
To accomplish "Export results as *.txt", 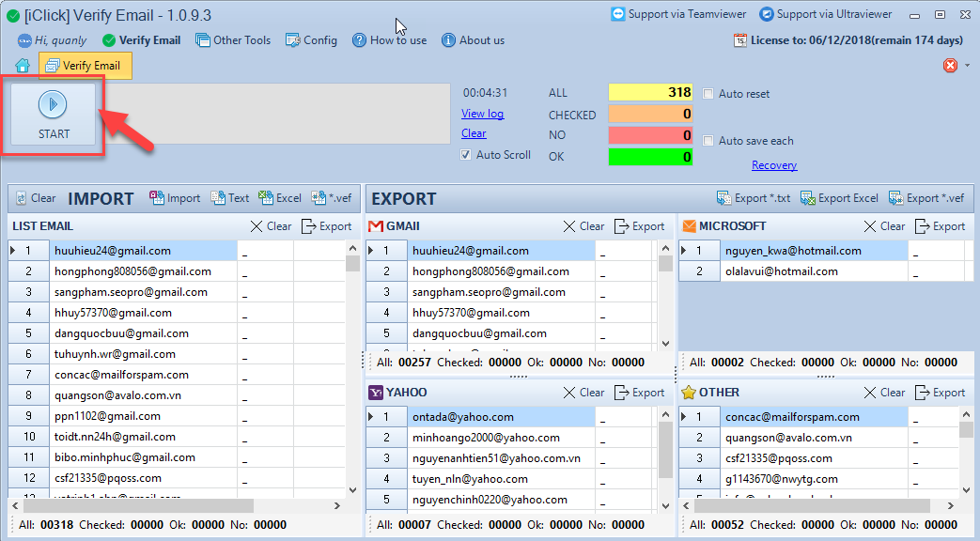I will coord(754,198).
